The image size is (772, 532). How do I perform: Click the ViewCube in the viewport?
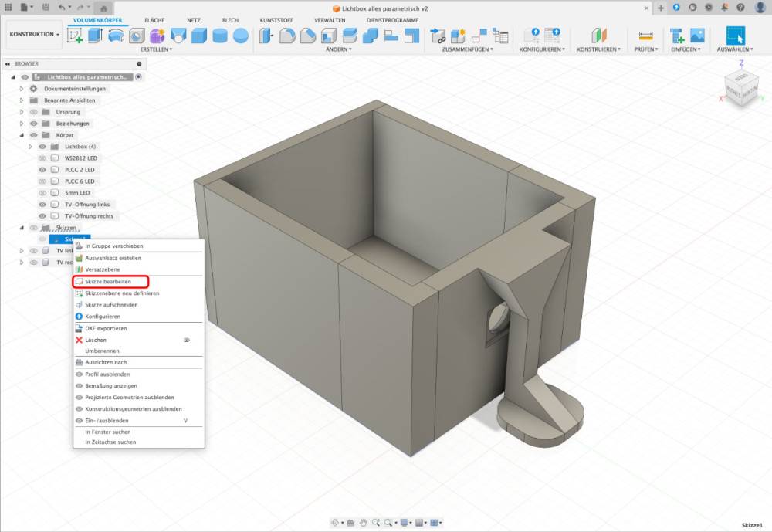[x=741, y=88]
